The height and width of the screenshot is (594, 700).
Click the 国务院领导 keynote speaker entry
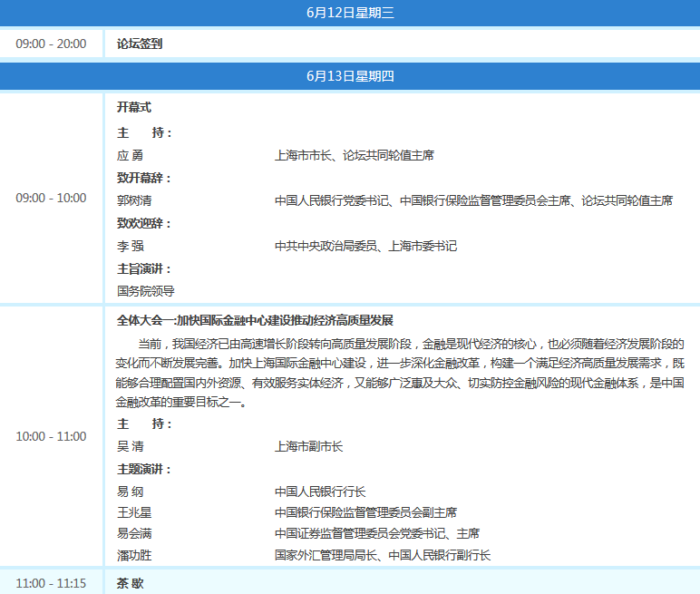[145, 291]
